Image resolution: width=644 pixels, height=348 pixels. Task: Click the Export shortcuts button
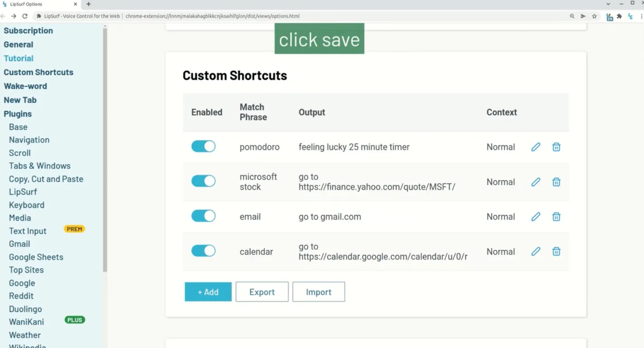pyautogui.click(x=262, y=292)
